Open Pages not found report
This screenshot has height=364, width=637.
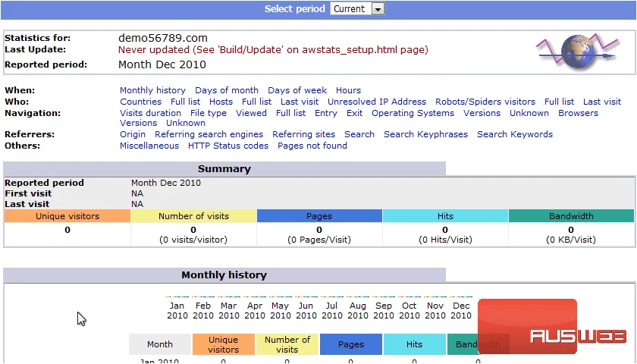point(312,146)
